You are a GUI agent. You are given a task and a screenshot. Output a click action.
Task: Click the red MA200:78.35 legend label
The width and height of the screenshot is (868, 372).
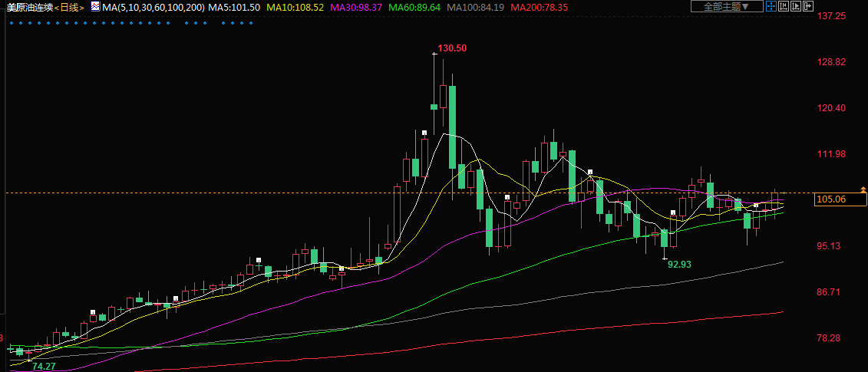click(x=541, y=7)
